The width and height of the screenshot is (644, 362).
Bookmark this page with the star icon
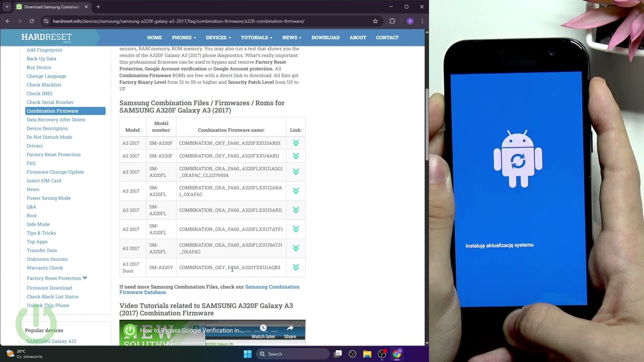pos(375,21)
